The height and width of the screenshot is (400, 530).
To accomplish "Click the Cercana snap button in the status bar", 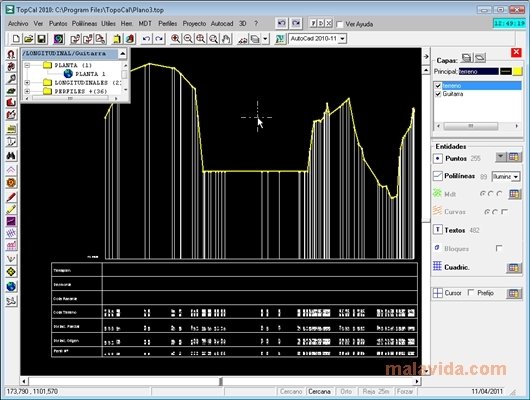I will pyautogui.click(x=319, y=392).
